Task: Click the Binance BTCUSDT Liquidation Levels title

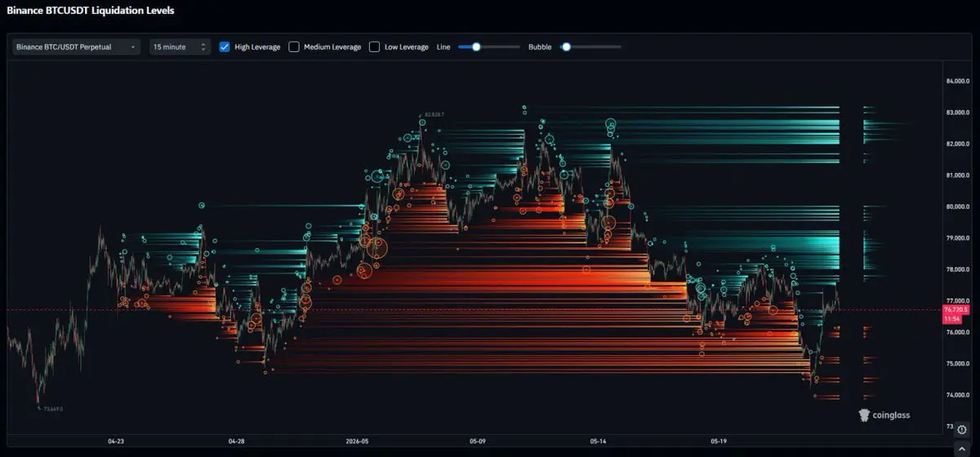Action: (90, 11)
